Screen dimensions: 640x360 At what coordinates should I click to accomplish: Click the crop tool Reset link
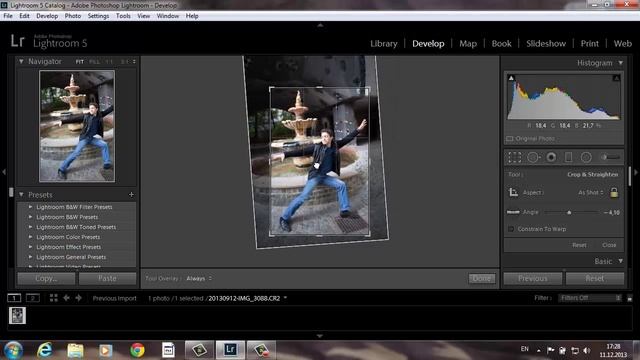pos(579,245)
